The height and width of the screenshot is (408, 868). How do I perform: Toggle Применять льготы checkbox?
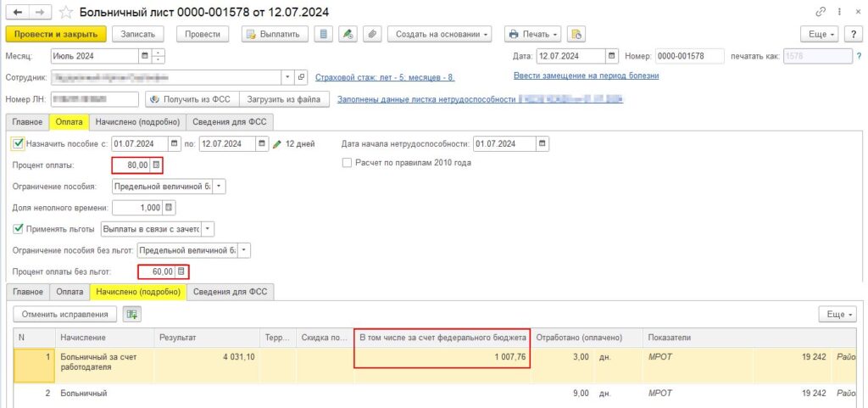coord(19,229)
